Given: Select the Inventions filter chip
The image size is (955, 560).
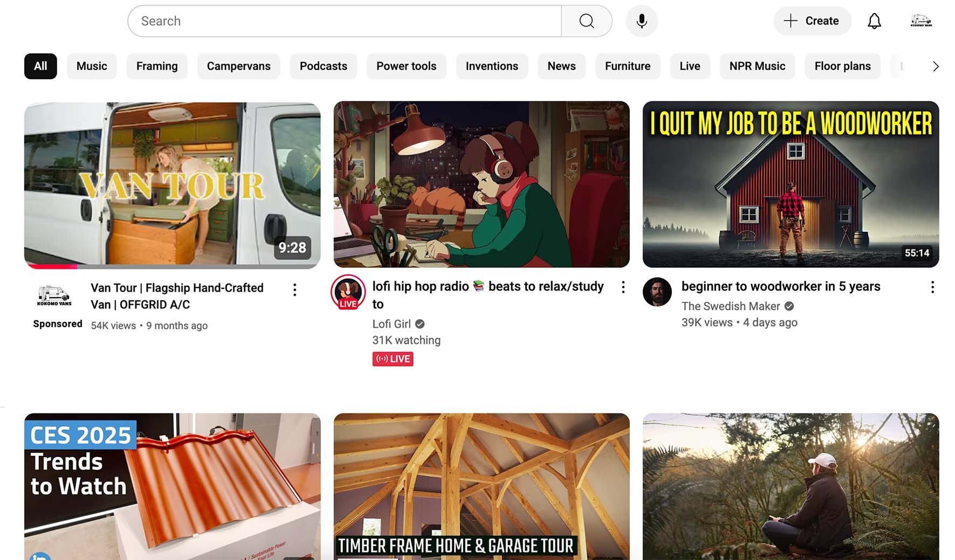Looking at the screenshot, I should 492,66.
